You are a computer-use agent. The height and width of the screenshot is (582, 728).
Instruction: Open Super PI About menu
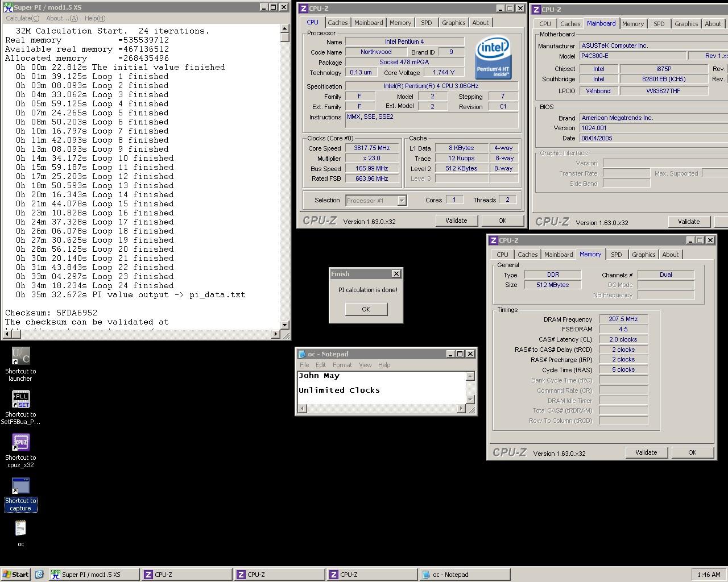pos(62,18)
